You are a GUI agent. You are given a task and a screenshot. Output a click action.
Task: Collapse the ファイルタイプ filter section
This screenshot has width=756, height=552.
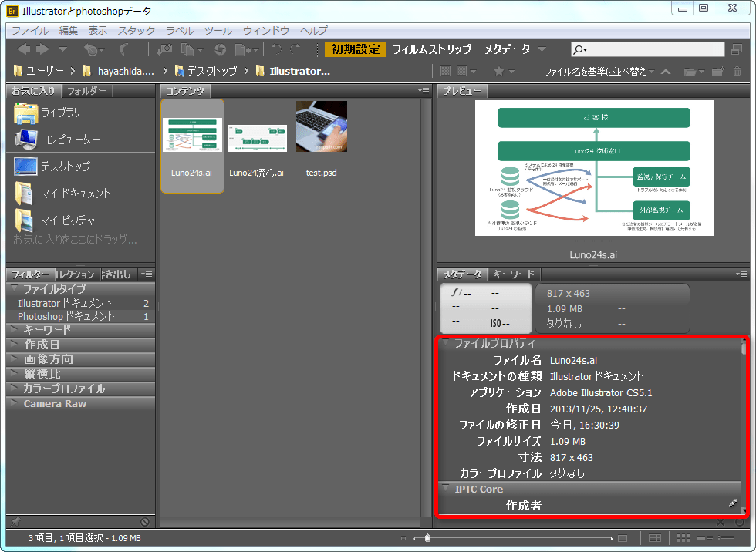point(14,288)
